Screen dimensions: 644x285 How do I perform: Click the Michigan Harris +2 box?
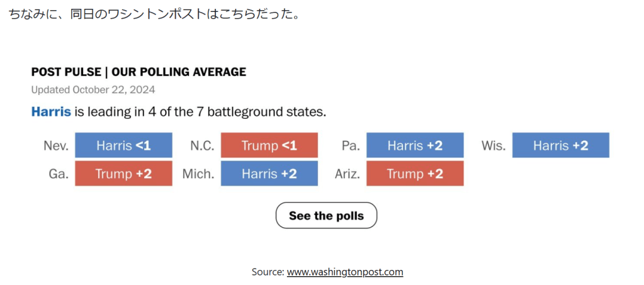point(269,174)
